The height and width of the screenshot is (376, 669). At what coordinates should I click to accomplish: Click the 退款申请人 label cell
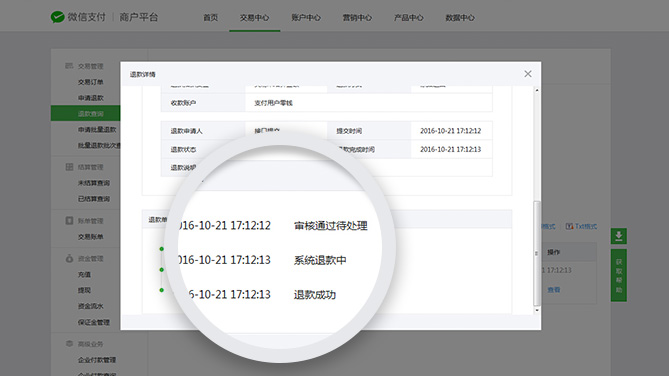203,131
